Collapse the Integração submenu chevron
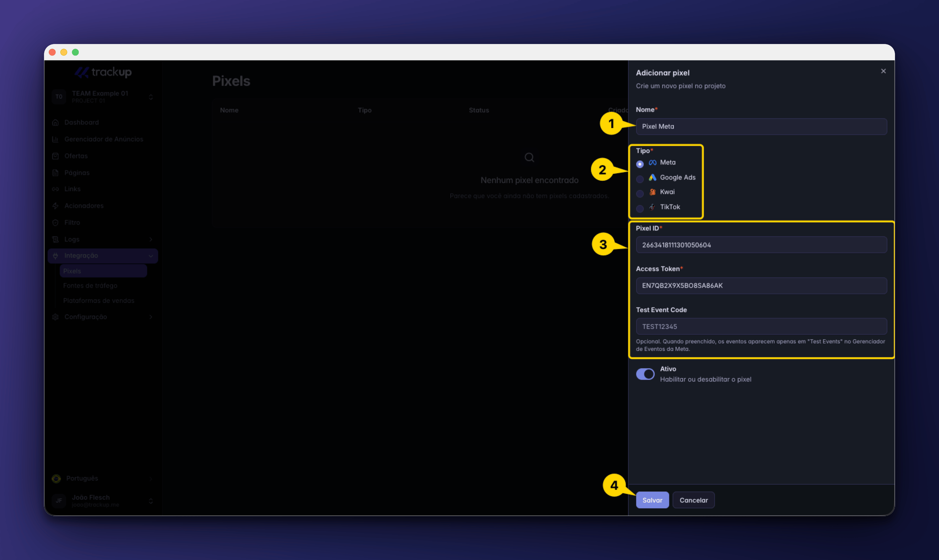Screen dimensions: 939x560 [x=151, y=256]
